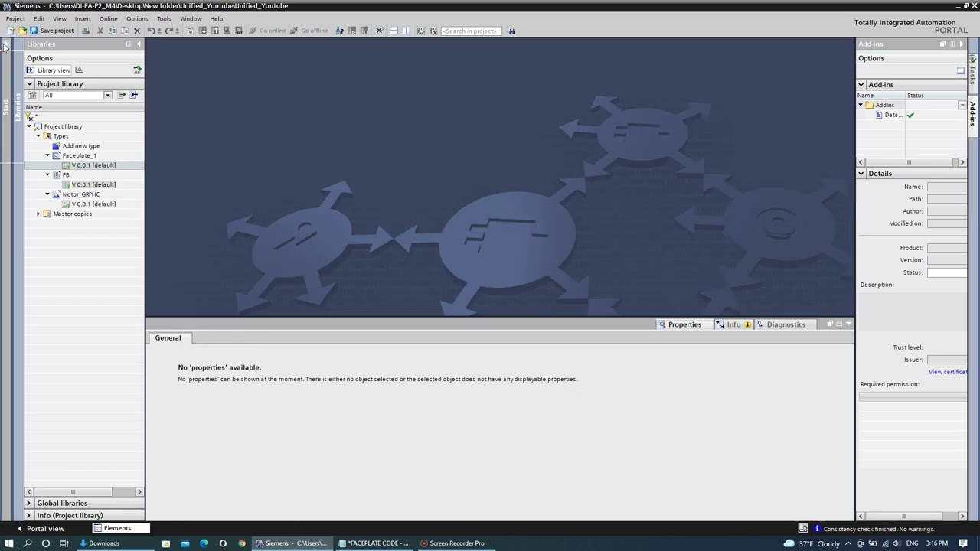Image resolution: width=980 pixels, height=551 pixels.
Task: Click the icon next to Library view
Action: click(x=79, y=70)
